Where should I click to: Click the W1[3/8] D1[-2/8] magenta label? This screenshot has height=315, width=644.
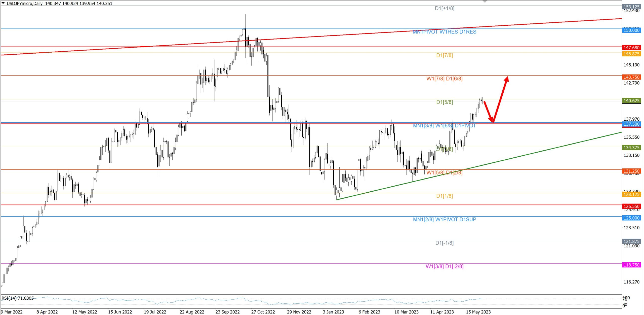coord(444,266)
